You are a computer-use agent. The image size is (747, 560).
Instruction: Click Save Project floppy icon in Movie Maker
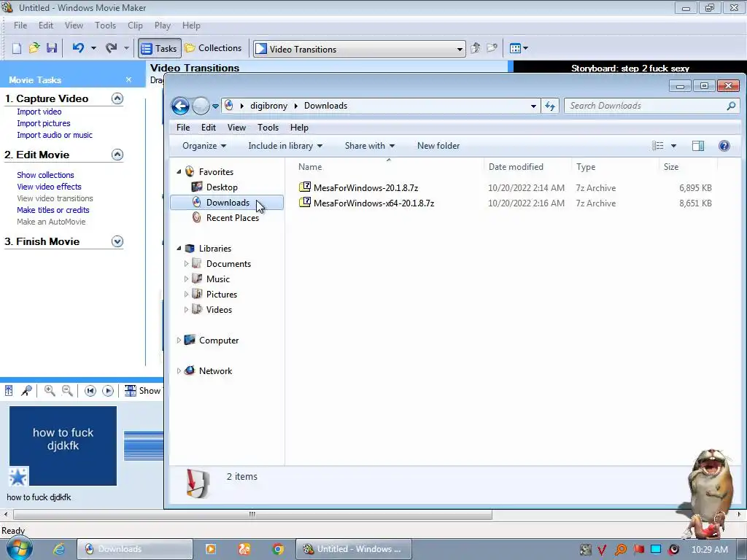(52, 48)
